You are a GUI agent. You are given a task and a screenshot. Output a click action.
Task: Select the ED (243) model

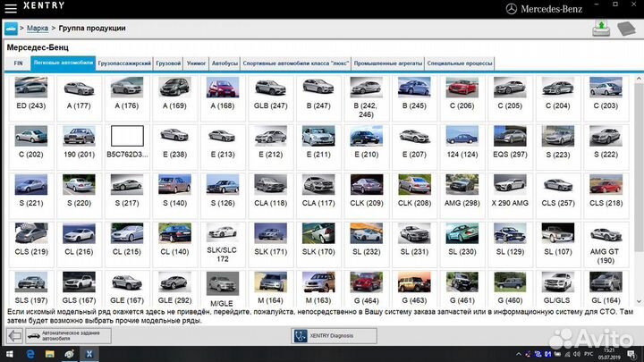[x=31, y=98]
